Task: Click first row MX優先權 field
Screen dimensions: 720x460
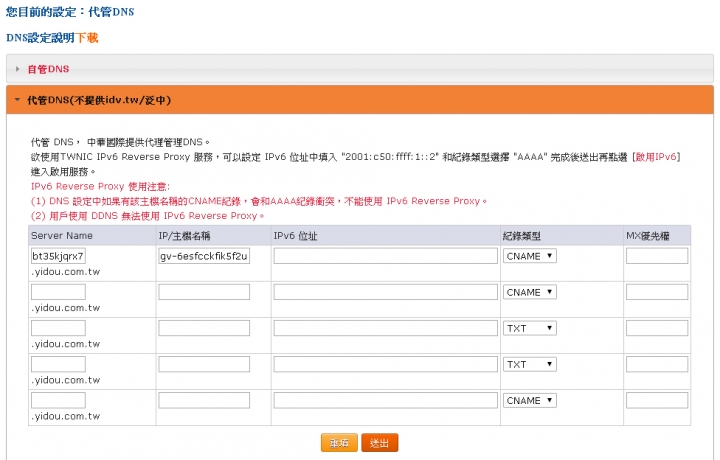Action: pyautogui.click(x=657, y=256)
